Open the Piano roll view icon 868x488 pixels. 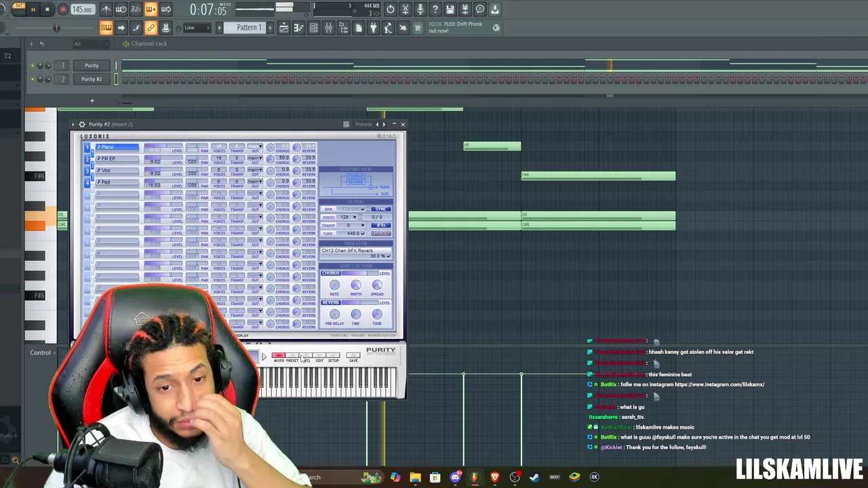[x=298, y=28]
